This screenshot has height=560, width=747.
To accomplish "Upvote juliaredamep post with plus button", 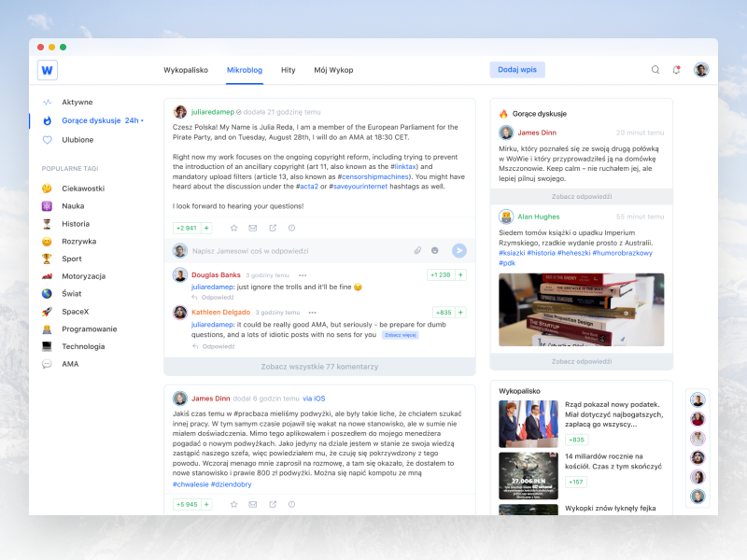I will pos(206,228).
